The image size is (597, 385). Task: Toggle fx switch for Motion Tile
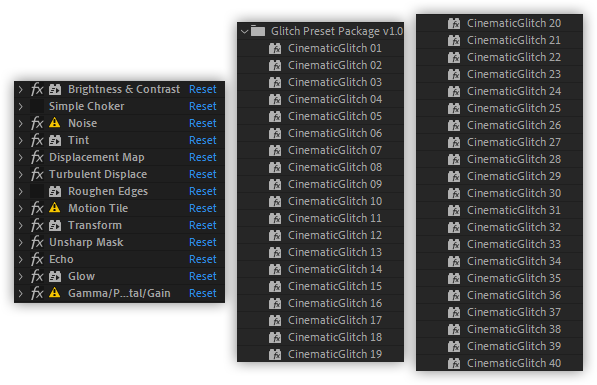(x=37, y=208)
